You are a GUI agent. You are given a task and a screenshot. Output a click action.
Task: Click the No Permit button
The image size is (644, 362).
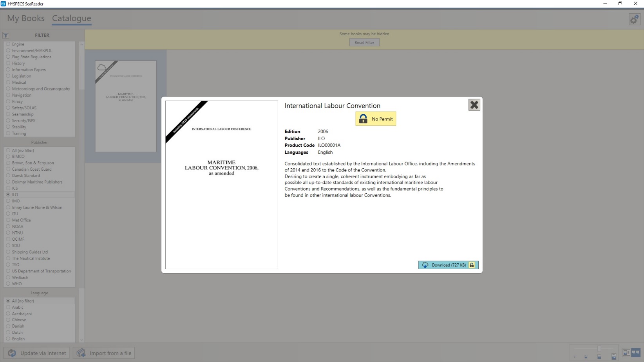click(376, 119)
